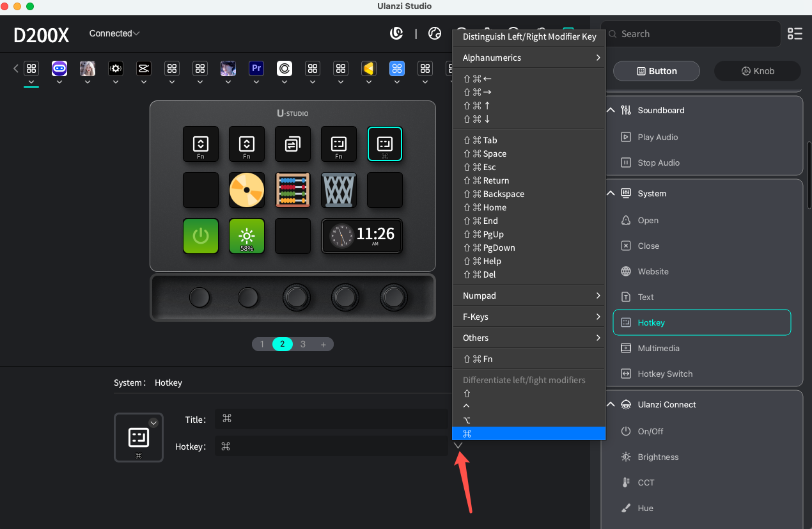Expand the Numpad submenu
The height and width of the screenshot is (529, 812).
tap(529, 296)
